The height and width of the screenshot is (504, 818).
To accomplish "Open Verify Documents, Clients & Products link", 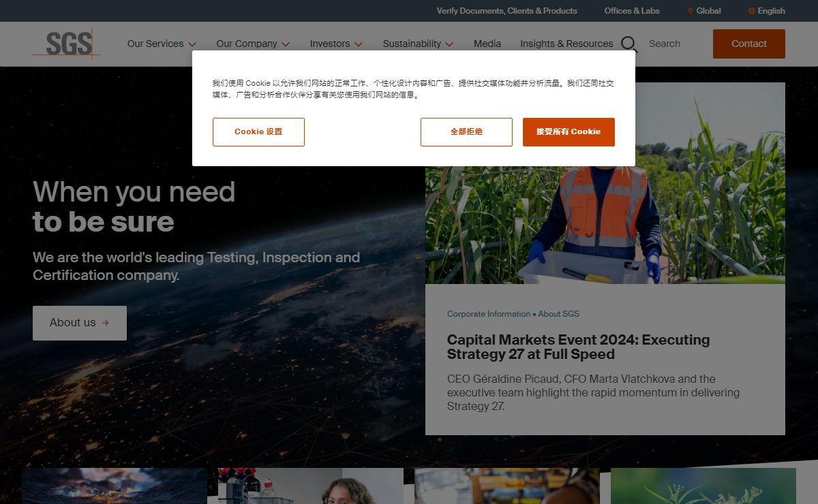I will click(506, 11).
